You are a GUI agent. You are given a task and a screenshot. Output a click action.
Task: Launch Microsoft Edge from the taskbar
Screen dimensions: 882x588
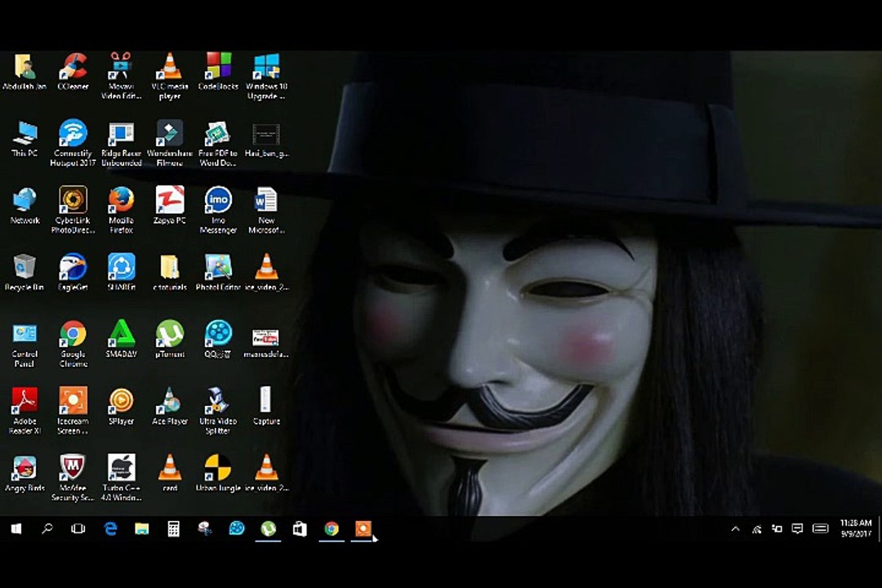coord(110,529)
